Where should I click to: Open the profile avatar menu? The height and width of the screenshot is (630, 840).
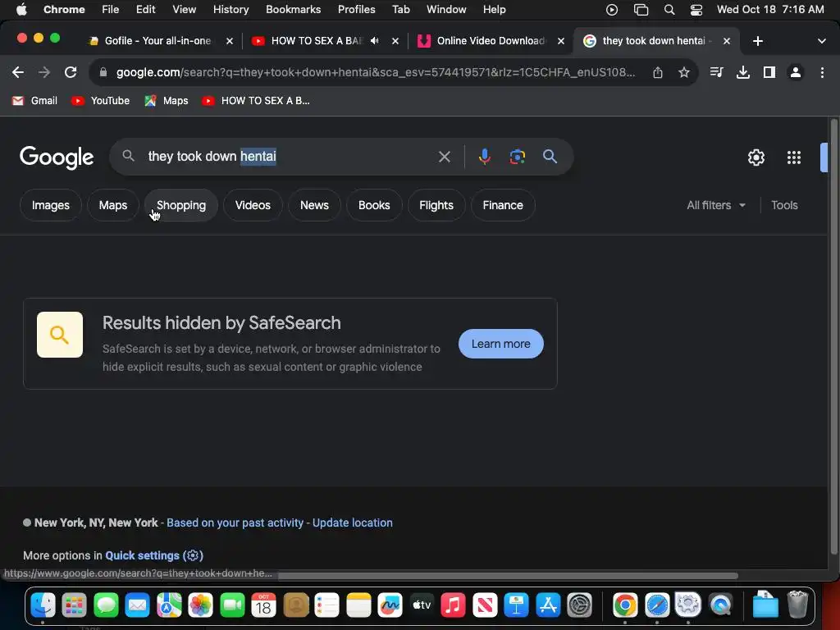[x=796, y=72]
